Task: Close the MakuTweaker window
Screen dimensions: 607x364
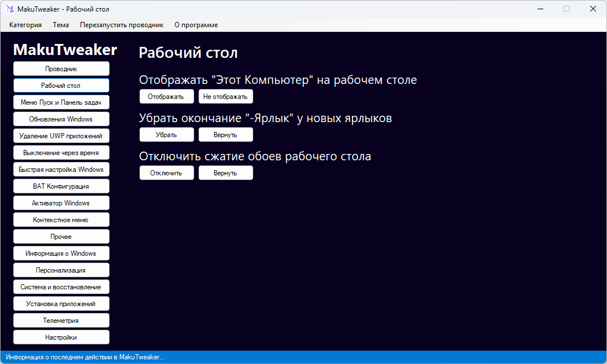Action: [593, 9]
